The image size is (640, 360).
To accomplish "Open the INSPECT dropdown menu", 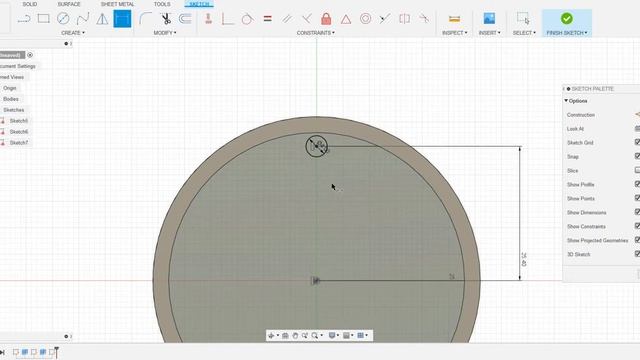I will point(454,33).
